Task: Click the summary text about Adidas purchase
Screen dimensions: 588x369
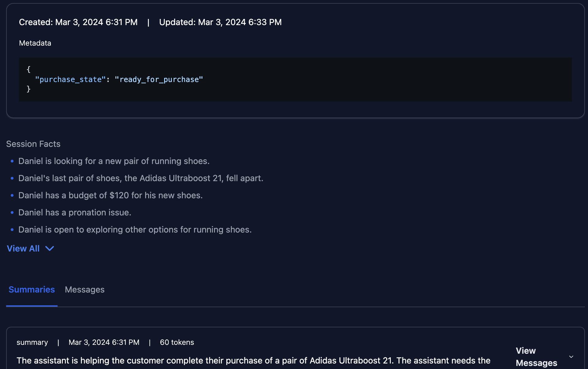Action: (254, 360)
